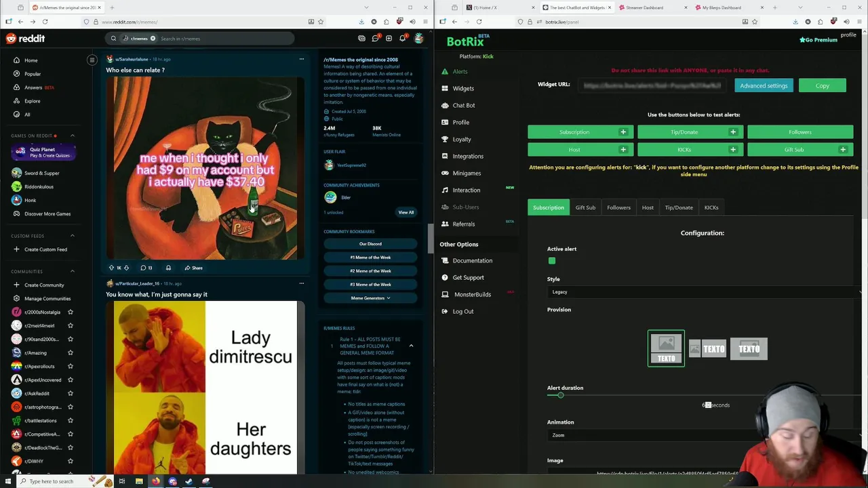The height and width of the screenshot is (488, 868).
Task: Open Minigames in BotRix side menu
Action: [467, 173]
